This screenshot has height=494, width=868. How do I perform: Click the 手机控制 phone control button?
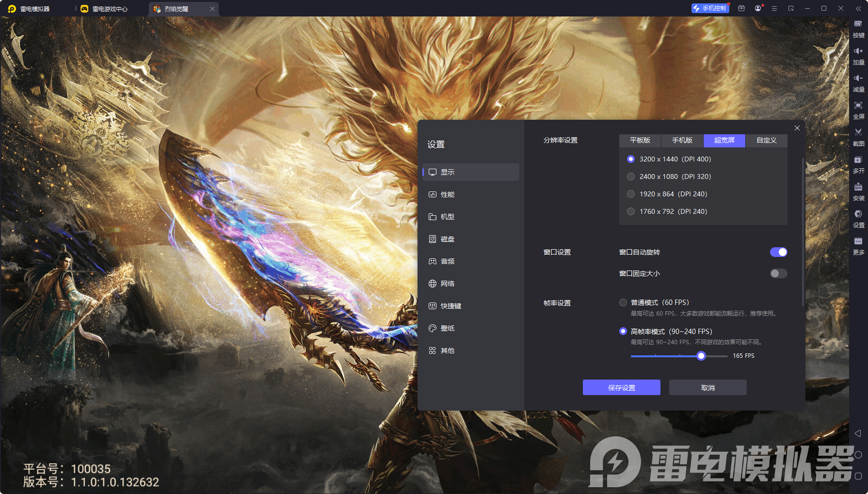(x=710, y=8)
